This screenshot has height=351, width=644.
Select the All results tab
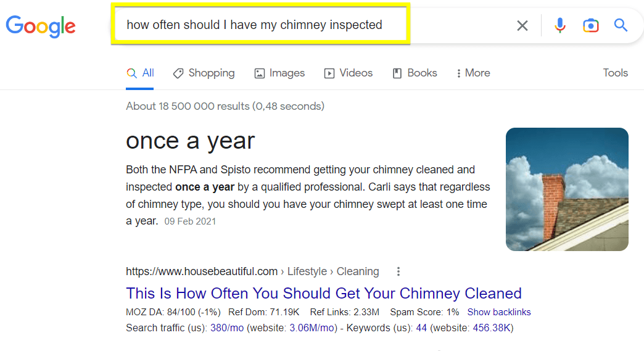[141, 73]
